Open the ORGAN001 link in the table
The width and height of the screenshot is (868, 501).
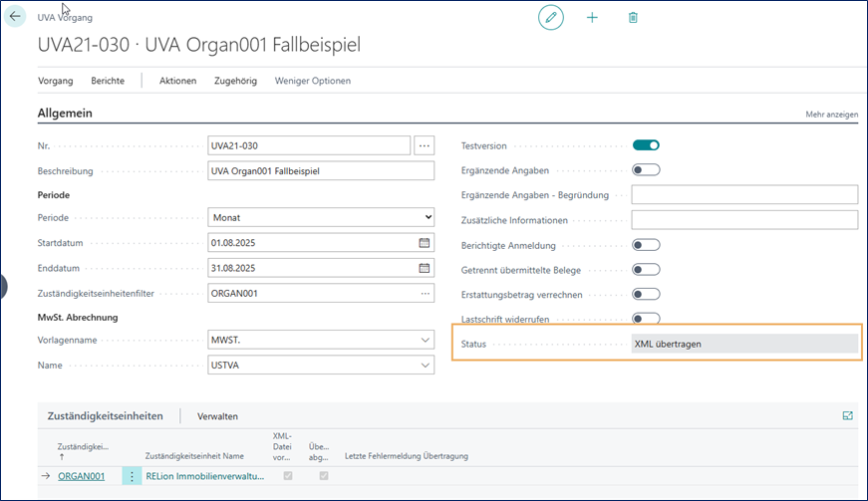(x=81, y=476)
